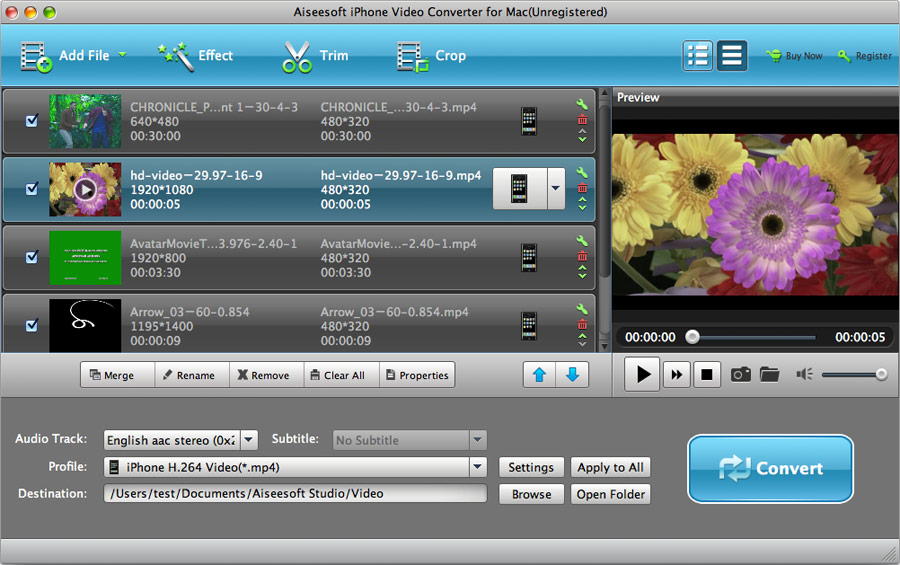Click the Open Folder button
The image size is (900, 565).
point(610,494)
